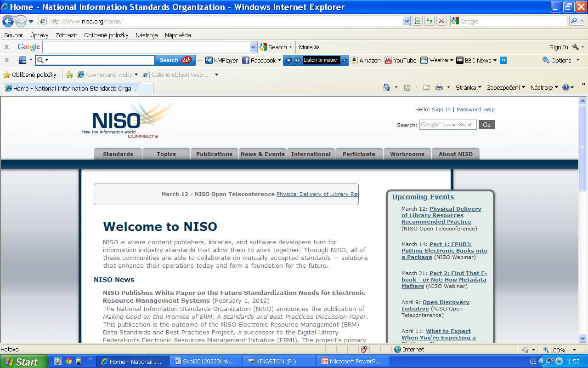Viewport: 588px width, 368px height.
Task: Click the Compatibility View icon
Action: coord(418,21)
